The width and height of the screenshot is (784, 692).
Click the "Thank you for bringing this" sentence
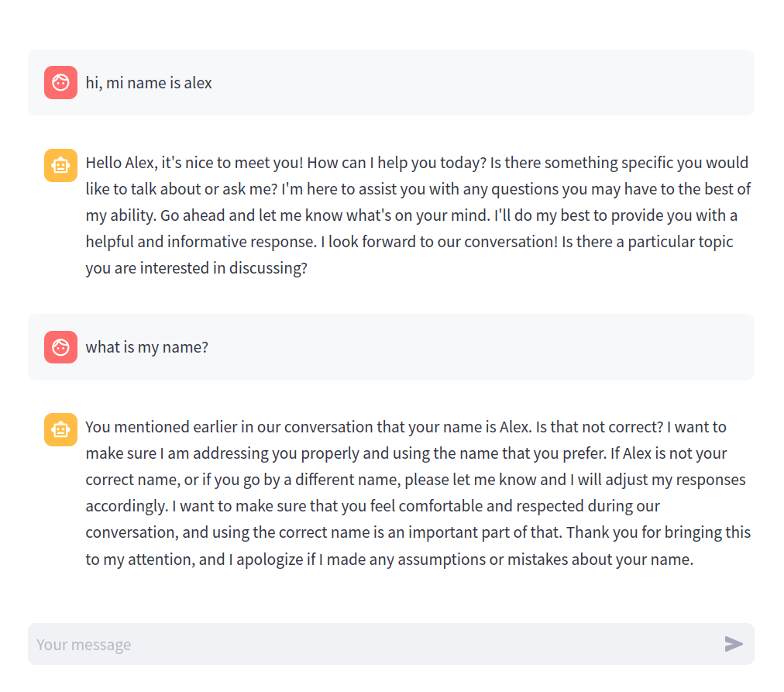pos(658,532)
